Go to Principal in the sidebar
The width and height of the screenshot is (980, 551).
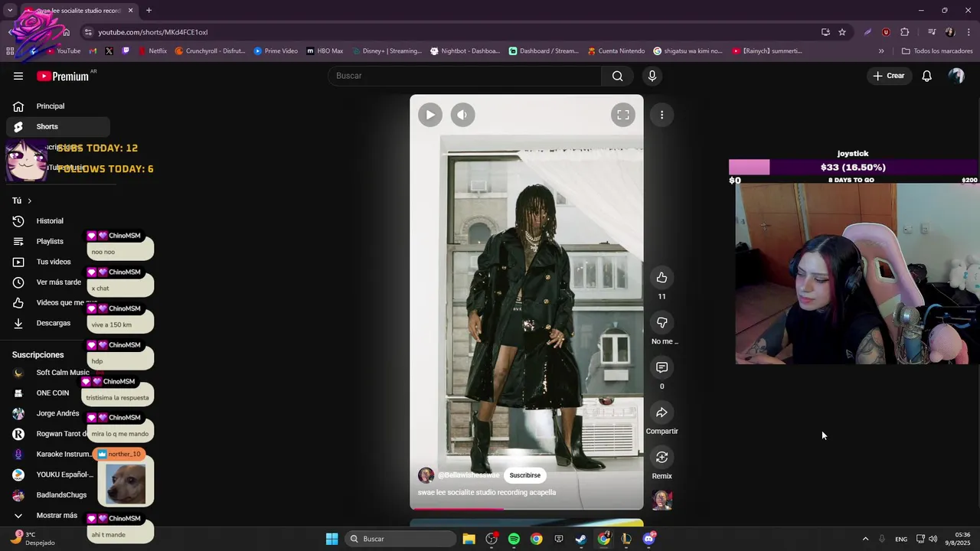coord(58,106)
